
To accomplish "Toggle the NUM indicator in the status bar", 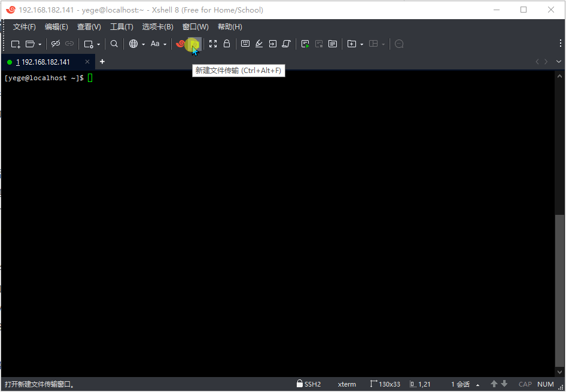I will (545, 384).
